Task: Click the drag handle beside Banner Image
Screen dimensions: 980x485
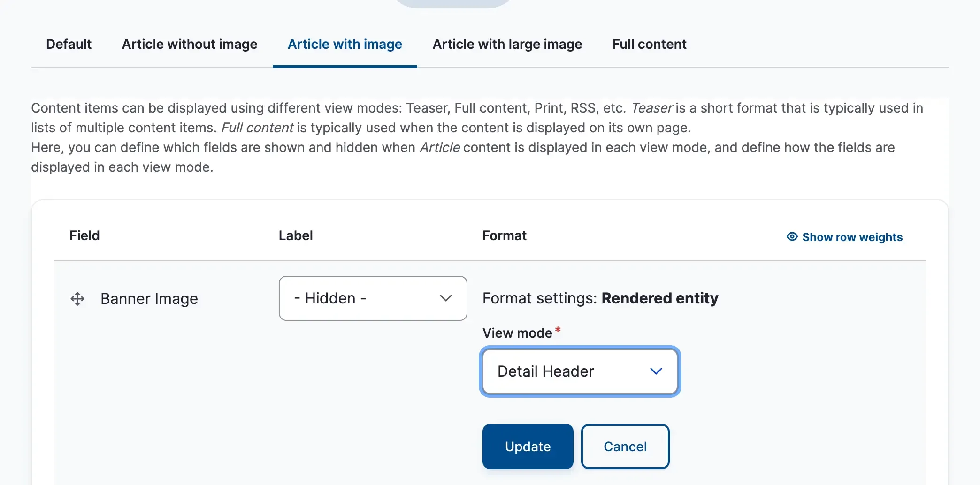Action: pos(77,299)
